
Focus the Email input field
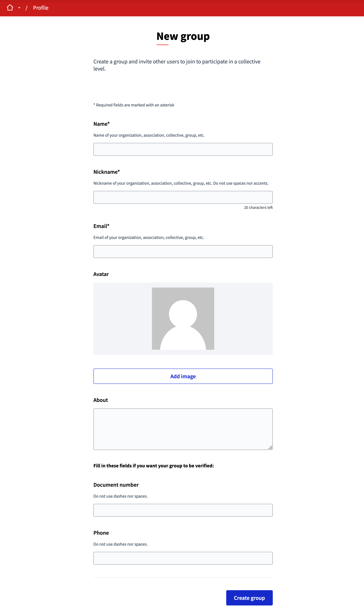pos(183,251)
